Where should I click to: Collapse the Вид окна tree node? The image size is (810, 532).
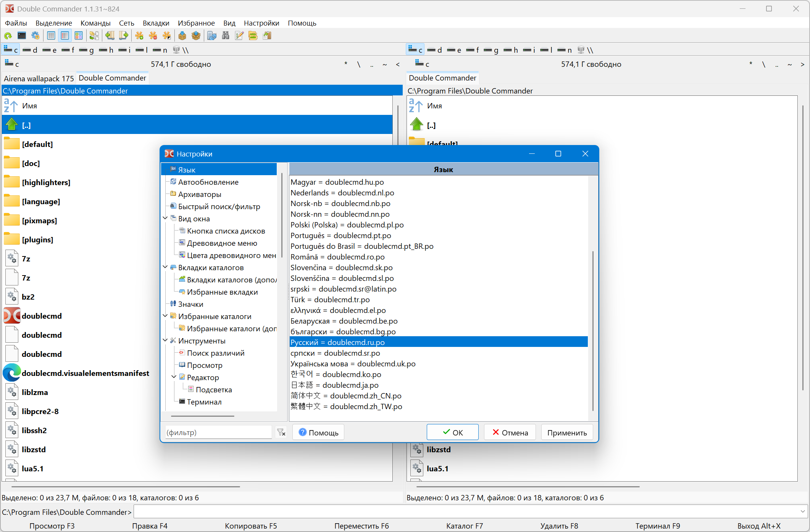[x=165, y=218]
